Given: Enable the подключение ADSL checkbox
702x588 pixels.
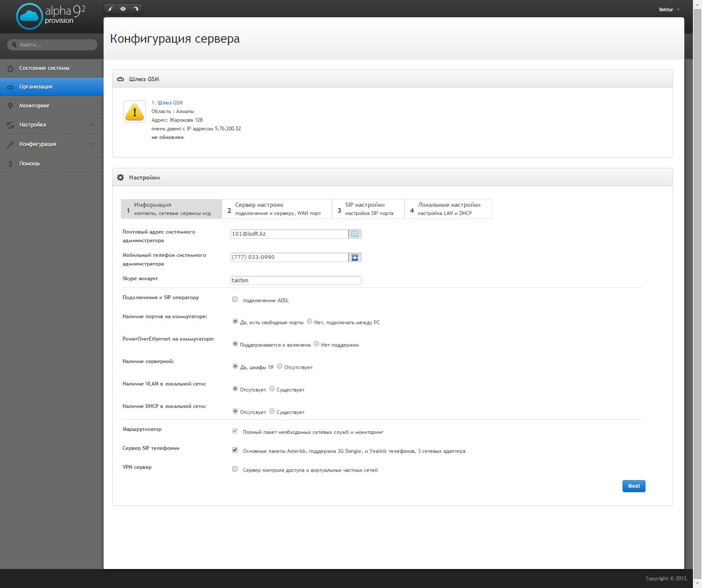Looking at the screenshot, I should pyautogui.click(x=235, y=299).
